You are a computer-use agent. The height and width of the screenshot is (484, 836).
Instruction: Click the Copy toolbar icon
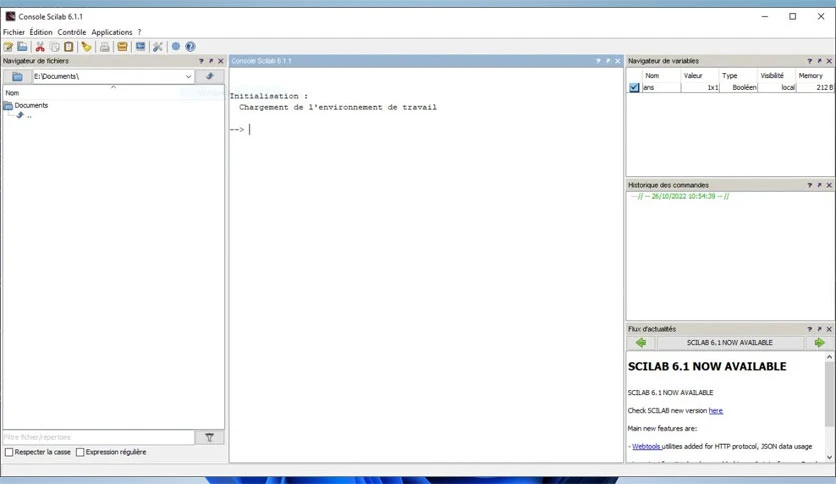54,47
